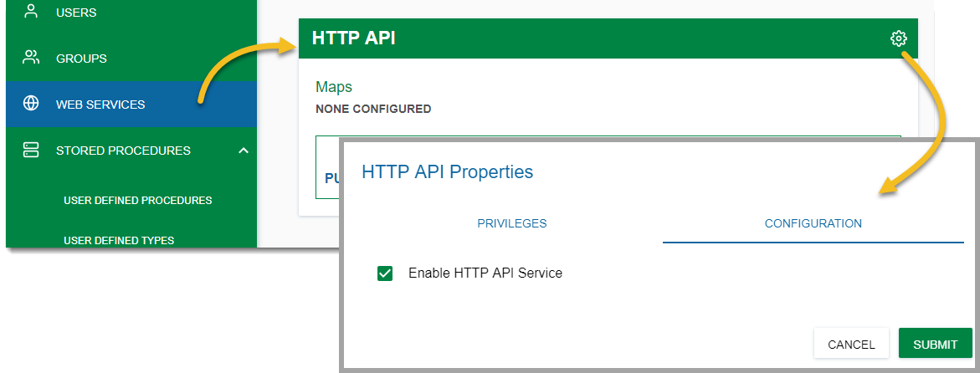Click the Enable HTTP API Service label text

(x=485, y=273)
